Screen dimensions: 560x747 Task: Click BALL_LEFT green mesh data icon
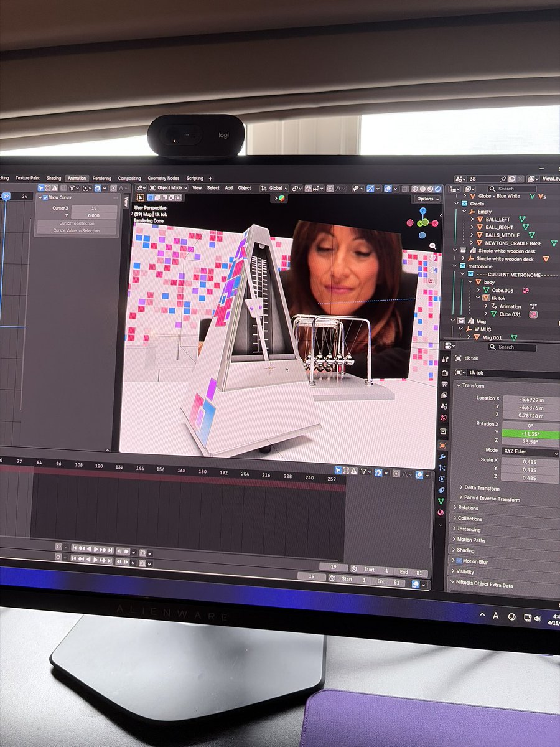[522, 220]
